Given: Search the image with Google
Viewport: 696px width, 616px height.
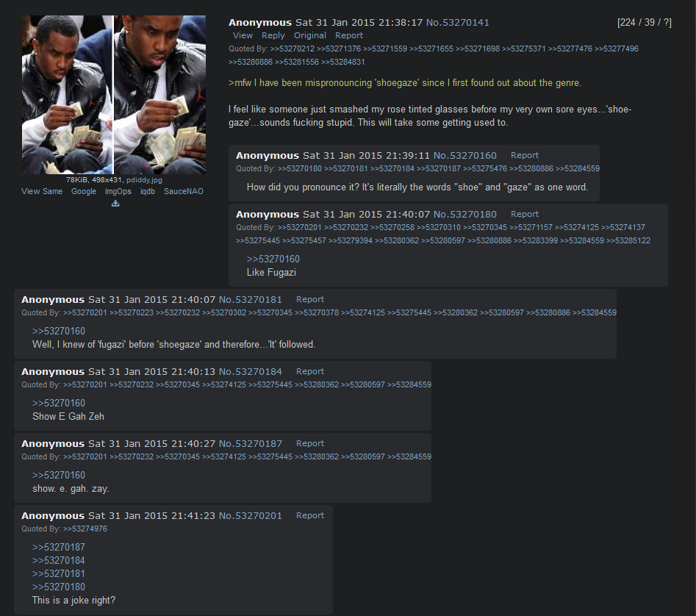Looking at the screenshot, I should [84, 191].
